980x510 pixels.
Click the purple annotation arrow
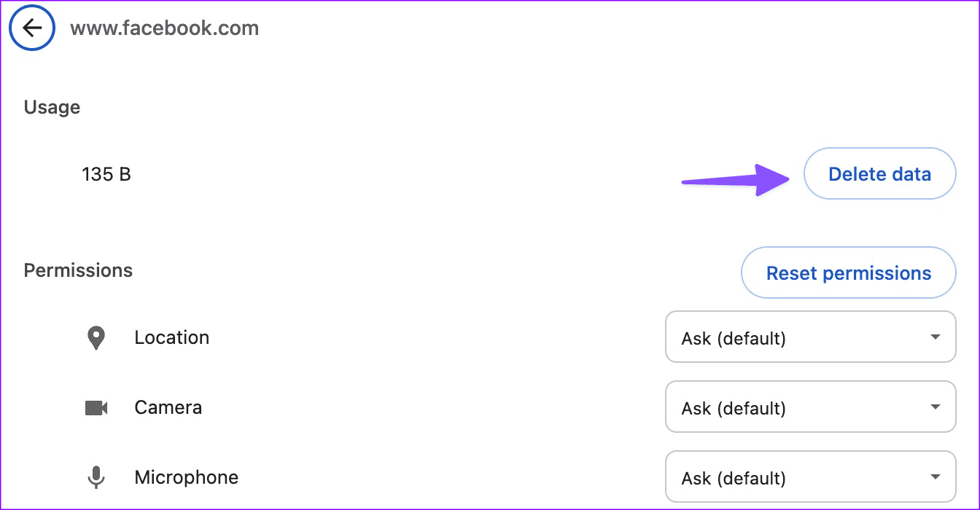(735, 180)
